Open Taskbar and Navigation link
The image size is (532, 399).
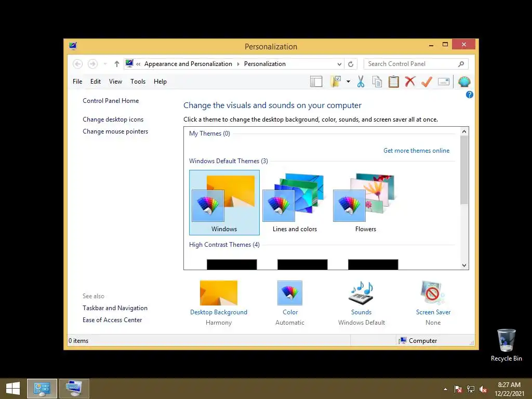click(x=115, y=308)
